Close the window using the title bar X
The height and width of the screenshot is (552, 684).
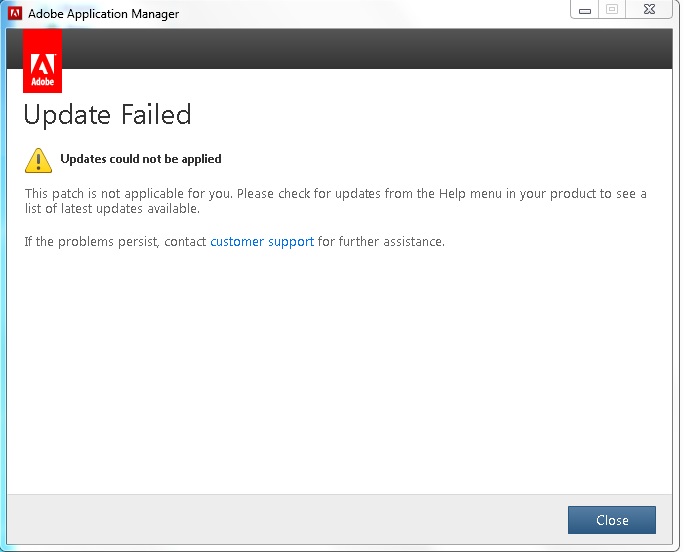click(649, 10)
